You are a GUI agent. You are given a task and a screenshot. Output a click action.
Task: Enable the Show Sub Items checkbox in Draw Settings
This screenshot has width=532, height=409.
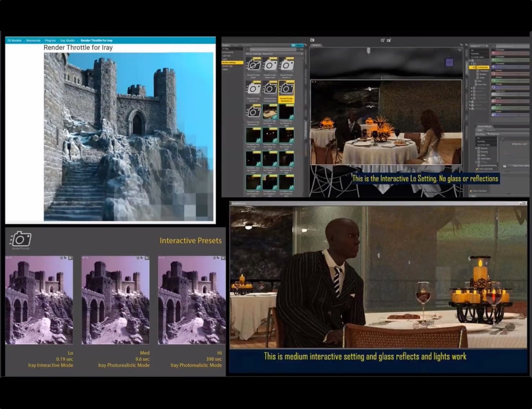point(477,169)
